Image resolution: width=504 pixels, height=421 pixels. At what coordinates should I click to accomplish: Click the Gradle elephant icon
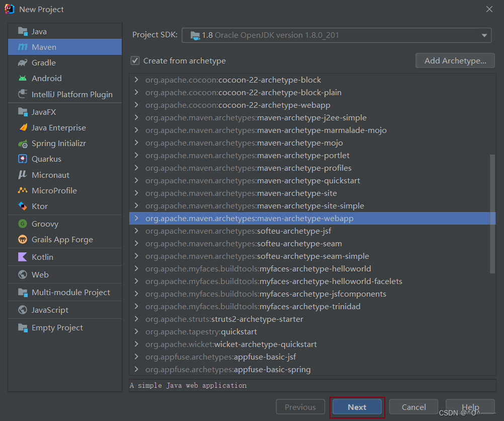23,63
